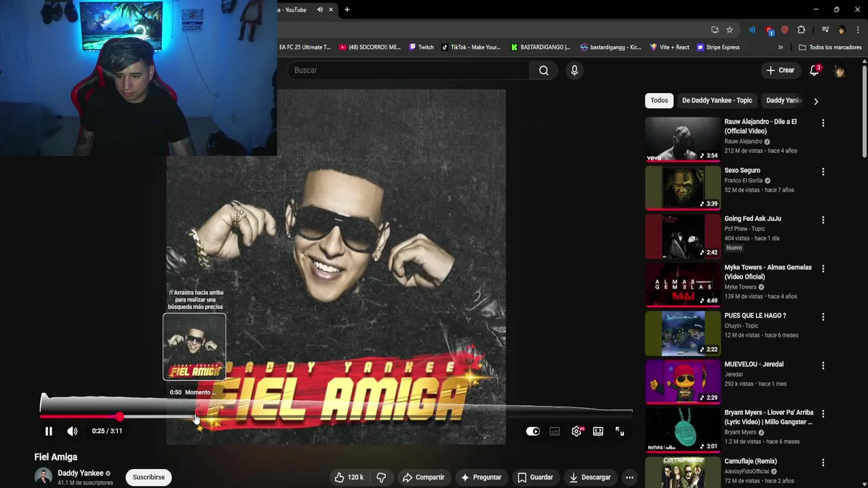868x488 pixels.
Task: Open Daddy Yankee channel name link
Action: click(x=81, y=473)
